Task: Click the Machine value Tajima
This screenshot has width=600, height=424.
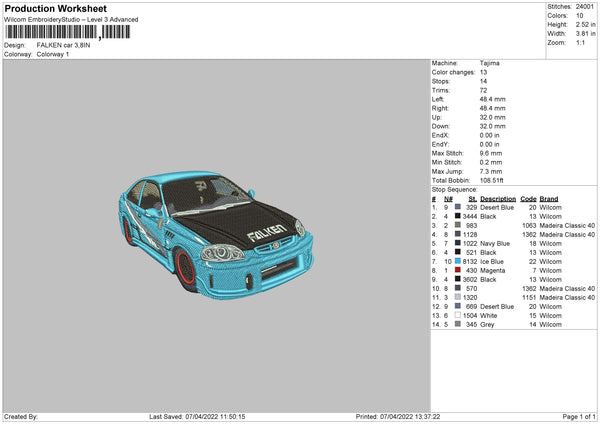Action: [489, 63]
